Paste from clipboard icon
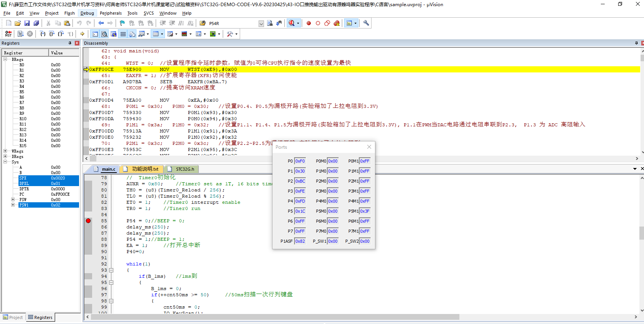 (67, 23)
